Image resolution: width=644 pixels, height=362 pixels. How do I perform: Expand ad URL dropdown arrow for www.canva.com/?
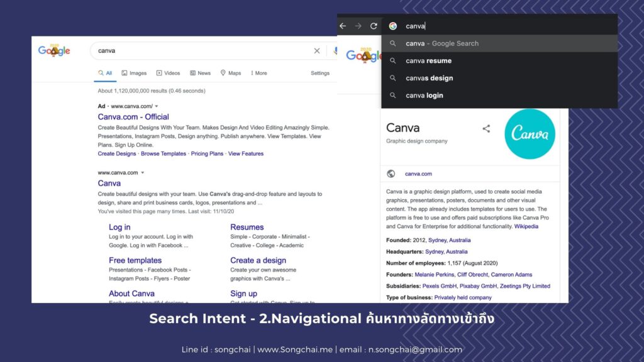tap(157, 106)
